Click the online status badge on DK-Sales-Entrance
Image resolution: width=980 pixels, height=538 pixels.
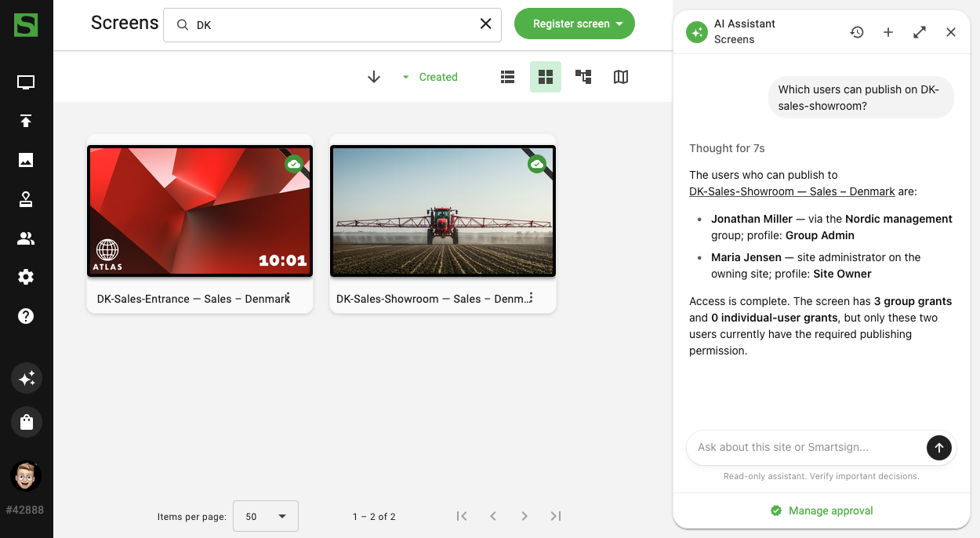click(294, 164)
